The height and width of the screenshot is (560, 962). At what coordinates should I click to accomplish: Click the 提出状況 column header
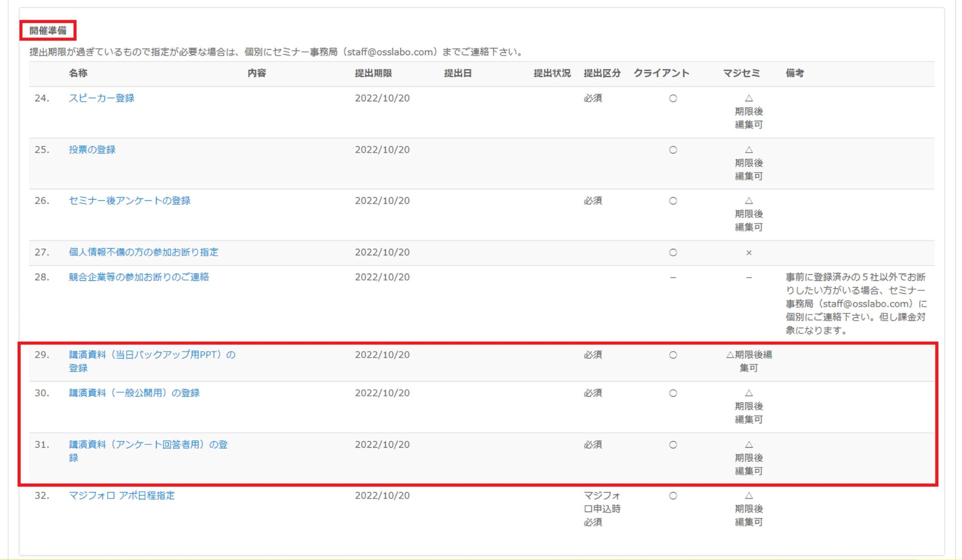point(552,73)
